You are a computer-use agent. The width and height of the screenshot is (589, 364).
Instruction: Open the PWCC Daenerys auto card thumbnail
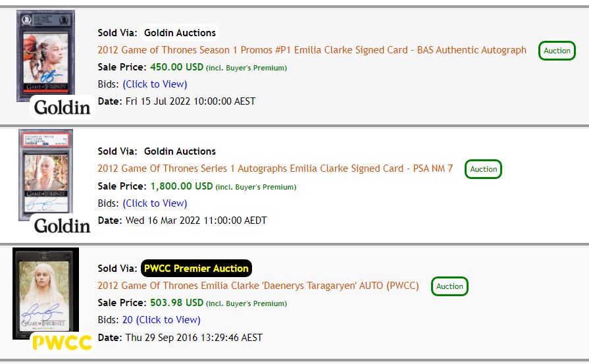45,294
